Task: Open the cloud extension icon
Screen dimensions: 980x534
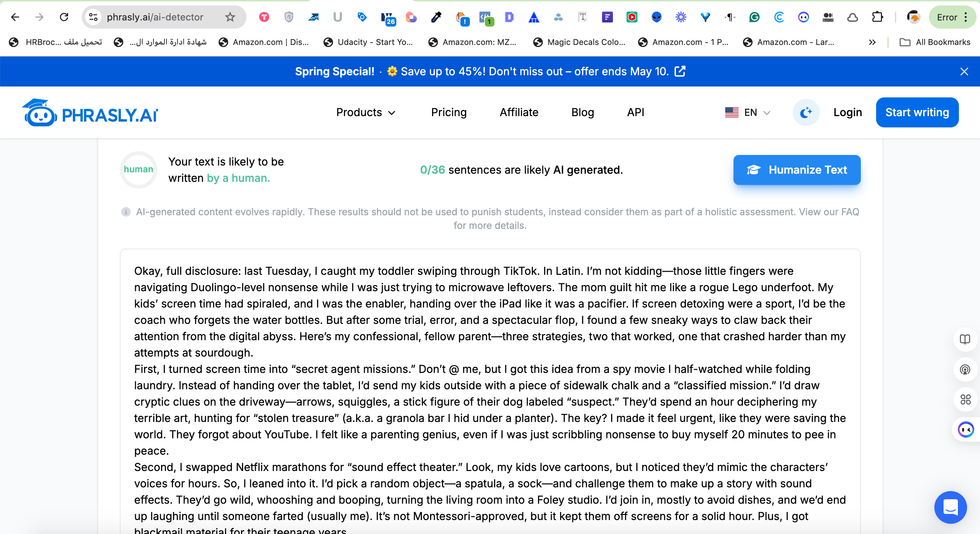Action: click(853, 17)
